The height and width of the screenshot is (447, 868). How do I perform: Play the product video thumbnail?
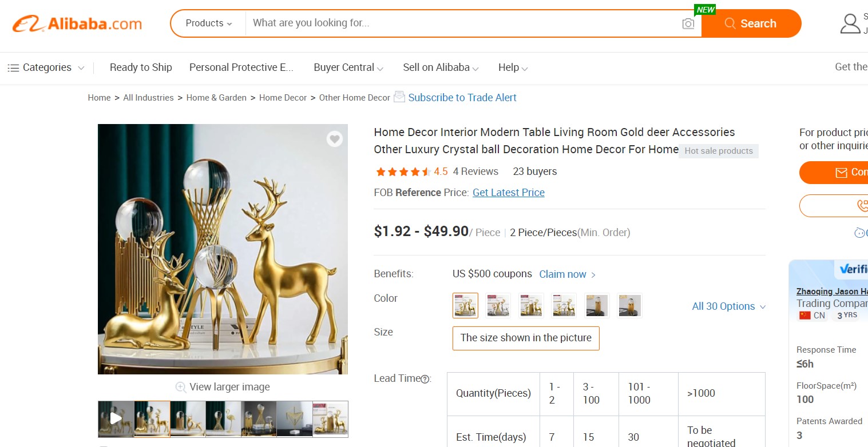[116, 418]
